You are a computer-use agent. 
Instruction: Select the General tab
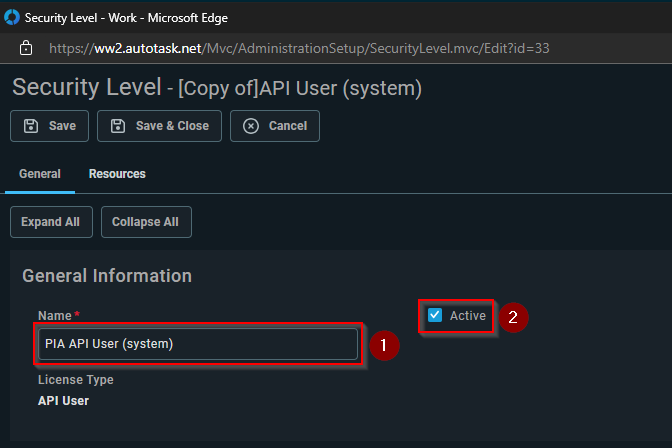[x=40, y=174]
